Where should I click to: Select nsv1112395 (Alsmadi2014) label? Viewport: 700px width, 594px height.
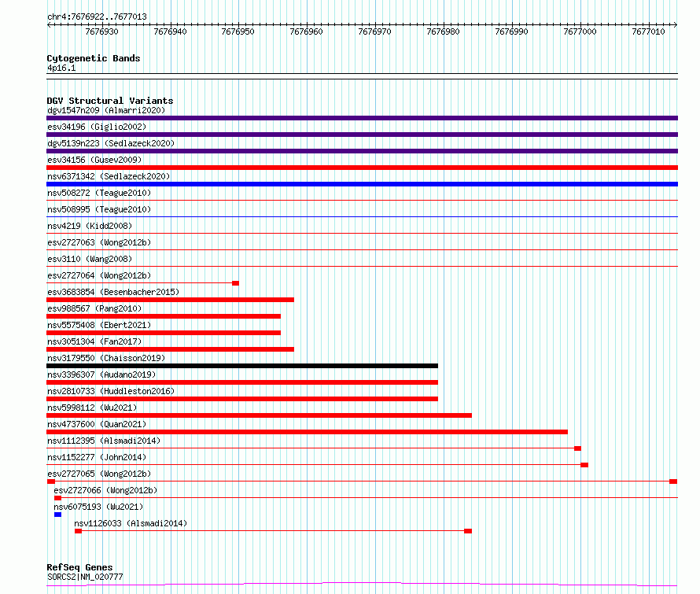(104, 441)
